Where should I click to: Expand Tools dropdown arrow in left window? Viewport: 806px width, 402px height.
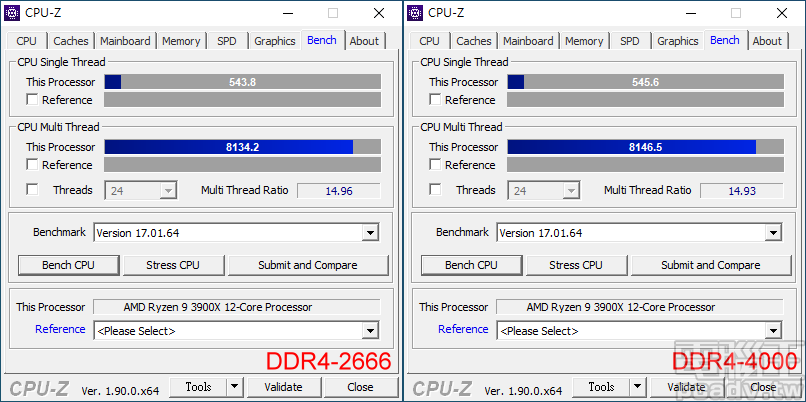[234, 387]
